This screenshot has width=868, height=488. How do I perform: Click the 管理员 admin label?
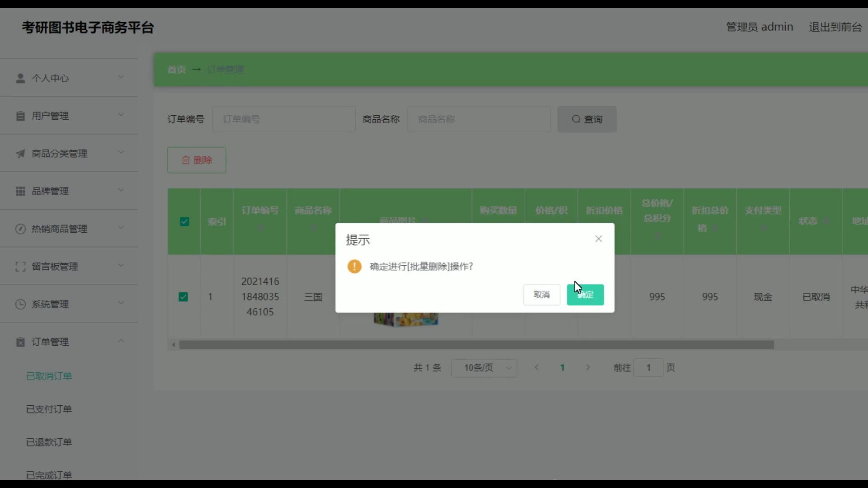click(x=759, y=27)
